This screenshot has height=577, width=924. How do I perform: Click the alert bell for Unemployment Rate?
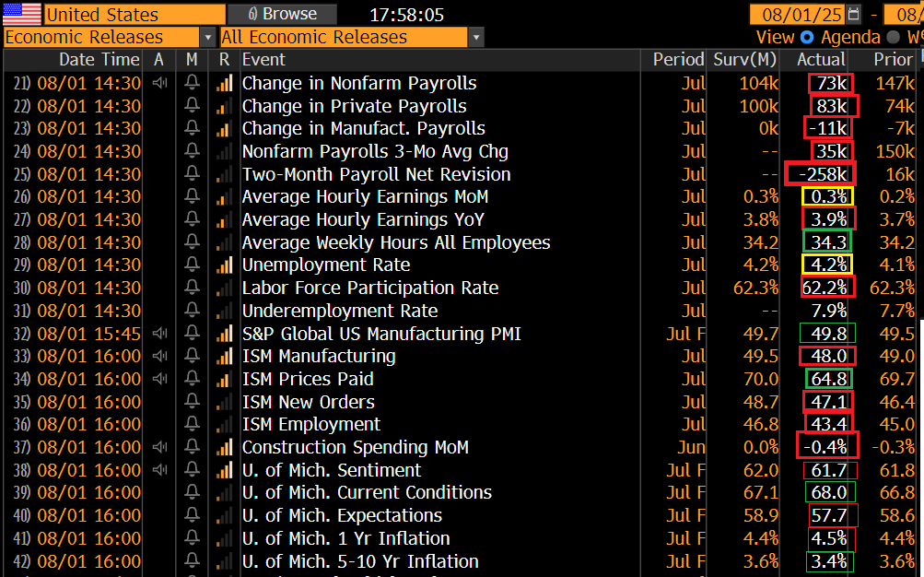tap(192, 265)
